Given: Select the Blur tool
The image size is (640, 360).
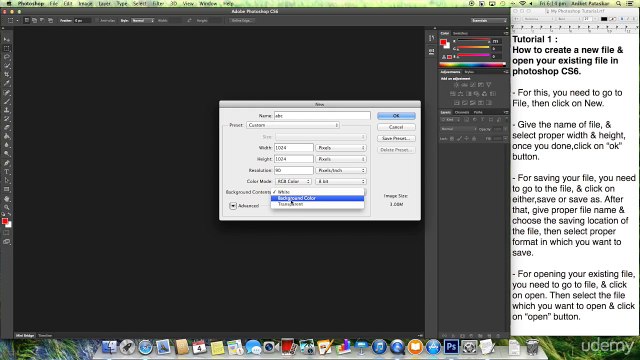Looking at the screenshot, I should (7, 145).
